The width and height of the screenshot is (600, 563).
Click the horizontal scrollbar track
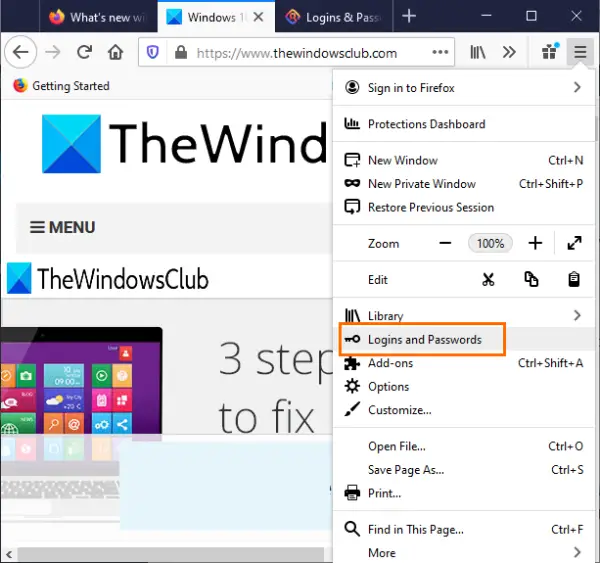tap(171, 555)
